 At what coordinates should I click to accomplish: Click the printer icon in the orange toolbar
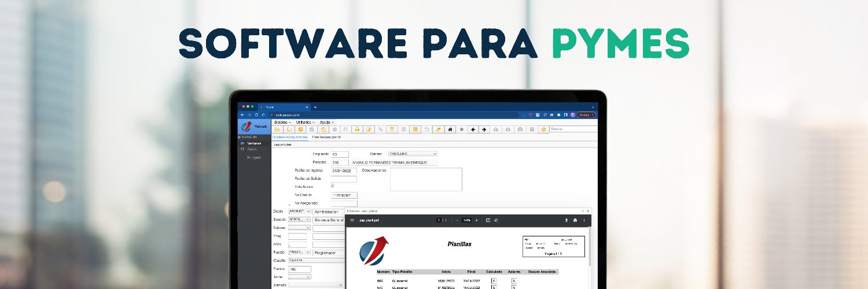pyautogui.click(x=357, y=129)
